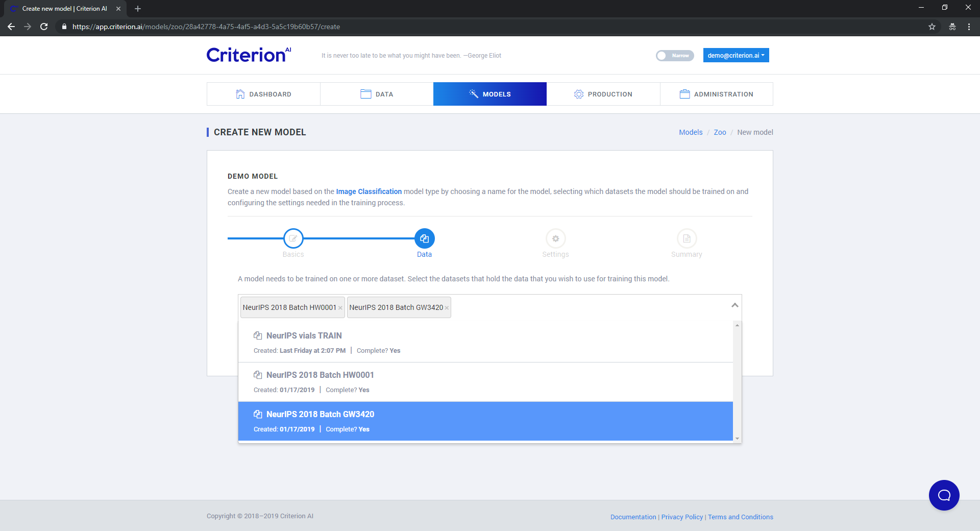Click the Criterion AI logo
The image size is (980, 531).
tap(249, 55)
